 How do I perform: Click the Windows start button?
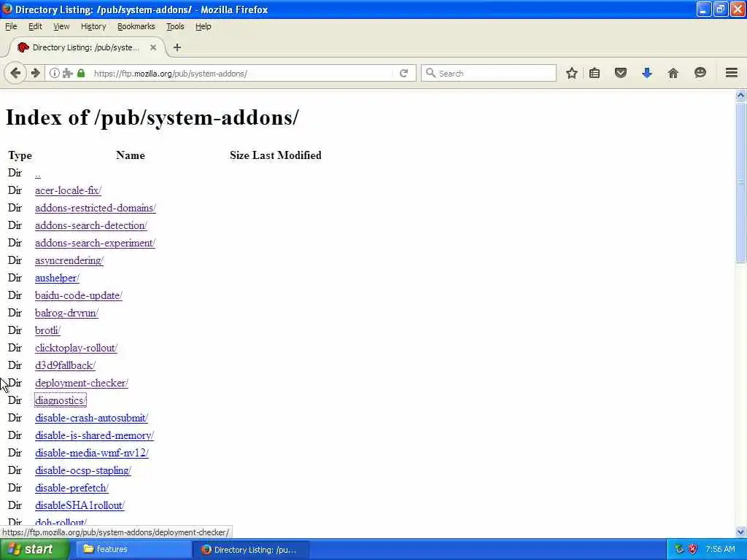(34, 550)
